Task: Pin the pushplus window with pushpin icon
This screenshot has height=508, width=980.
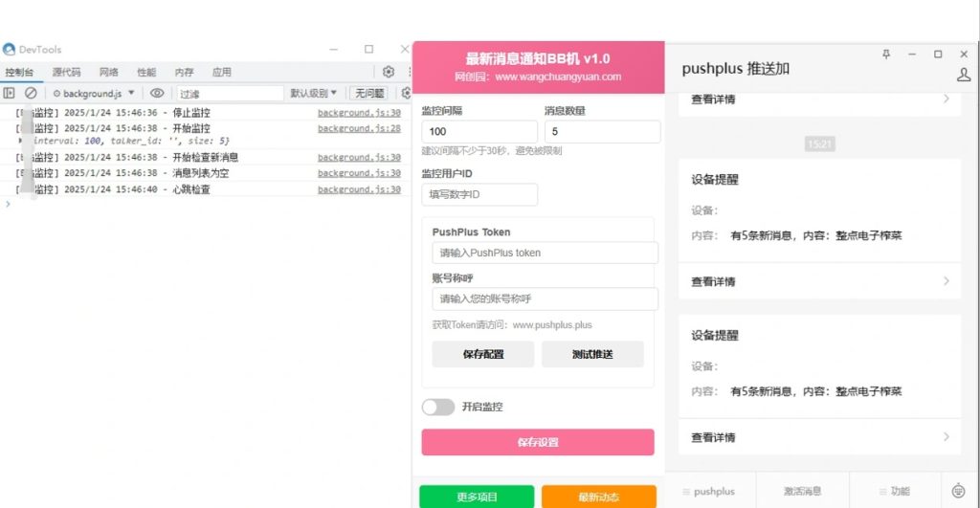Action: (886, 55)
